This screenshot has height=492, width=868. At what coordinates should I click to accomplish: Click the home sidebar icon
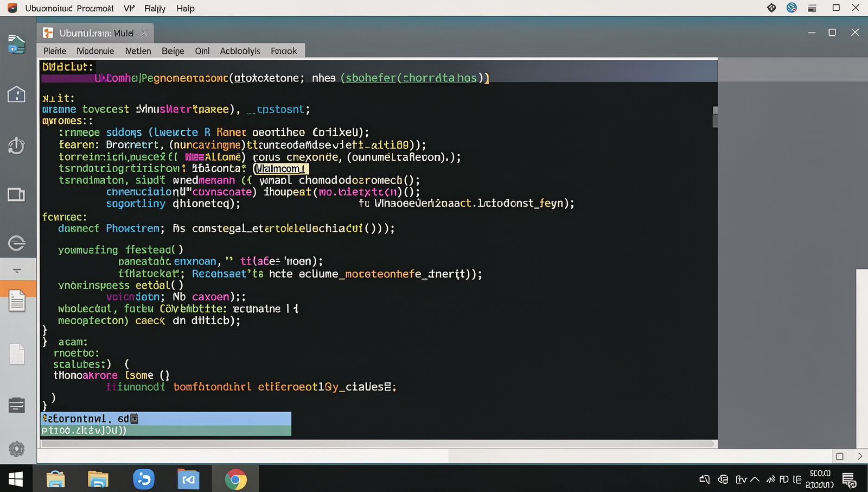click(16, 94)
